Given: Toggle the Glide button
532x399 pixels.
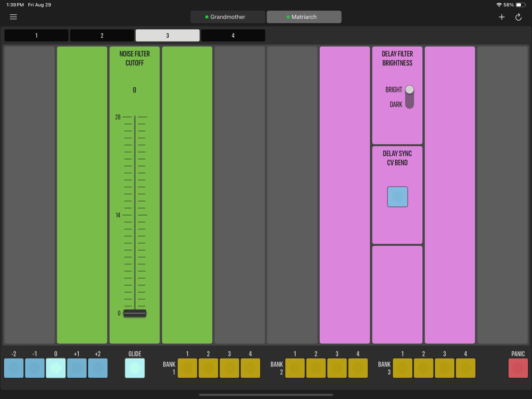Looking at the screenshot, I should pos(135,368).
